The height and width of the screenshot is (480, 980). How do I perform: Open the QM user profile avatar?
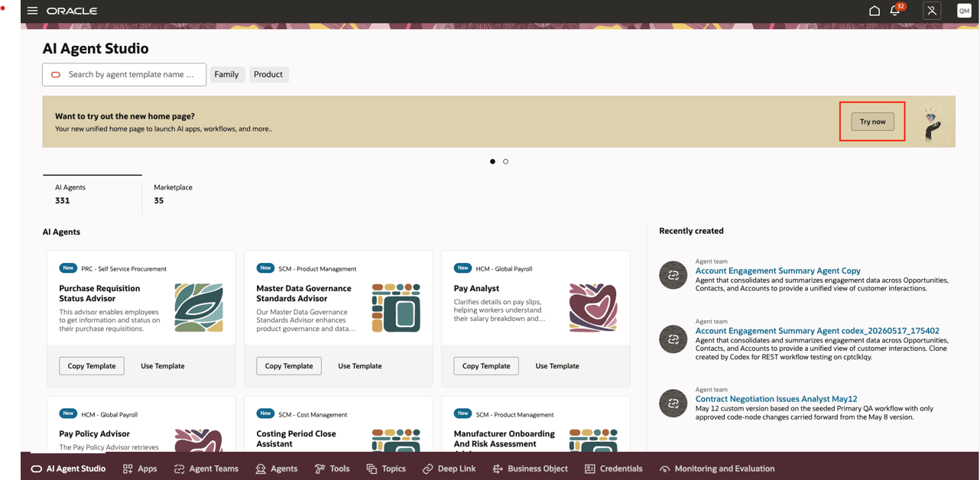(x=964, y=11)
